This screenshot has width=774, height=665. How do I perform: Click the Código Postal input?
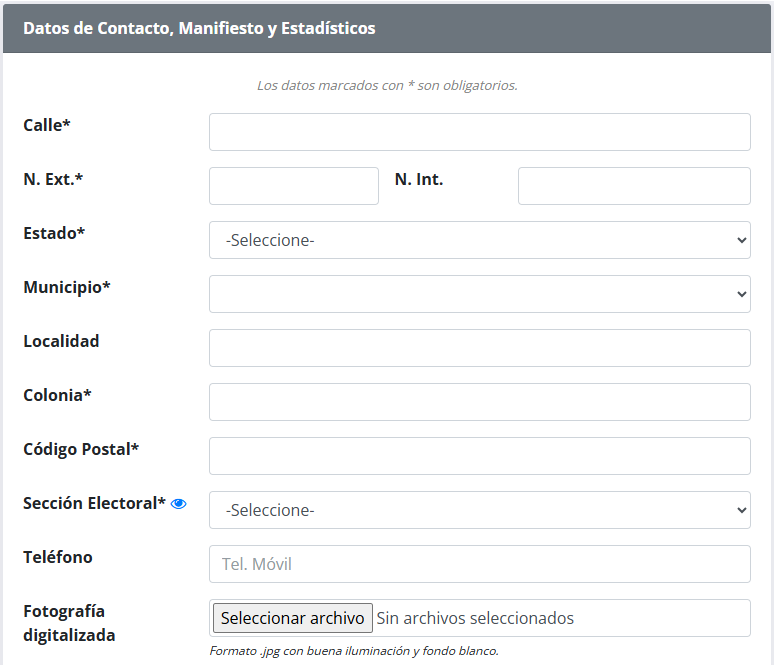pos(480,456)
